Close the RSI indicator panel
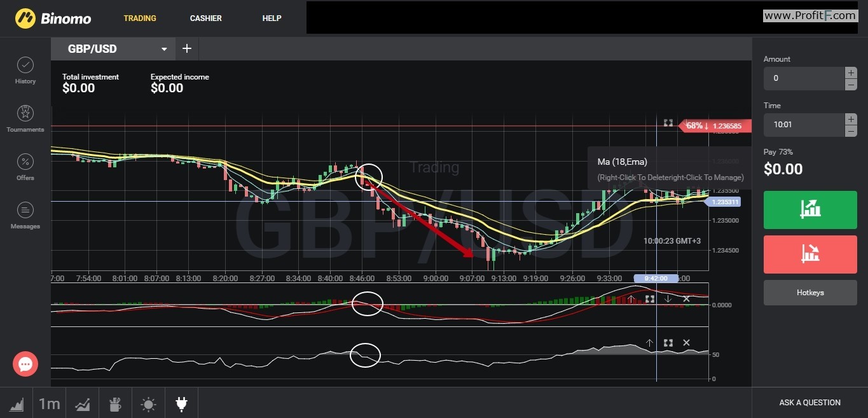Viewport: 868px width, 418px height. tap(686, 343)
